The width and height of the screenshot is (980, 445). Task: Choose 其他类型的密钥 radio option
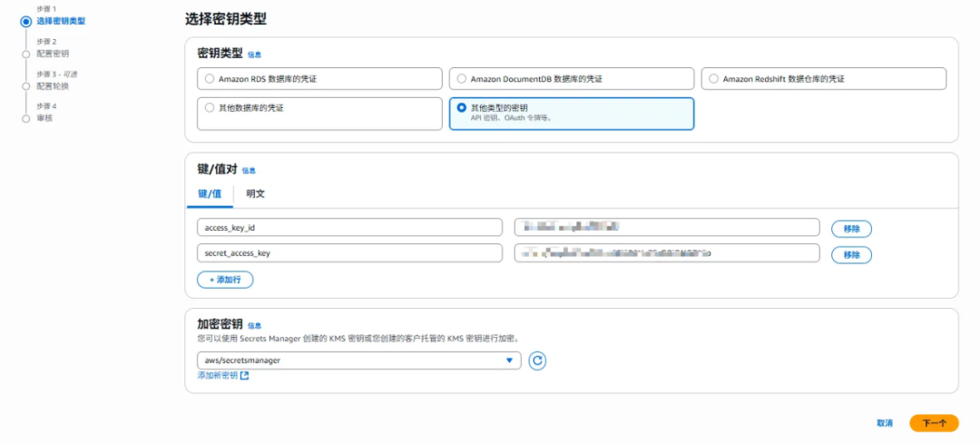572,114
